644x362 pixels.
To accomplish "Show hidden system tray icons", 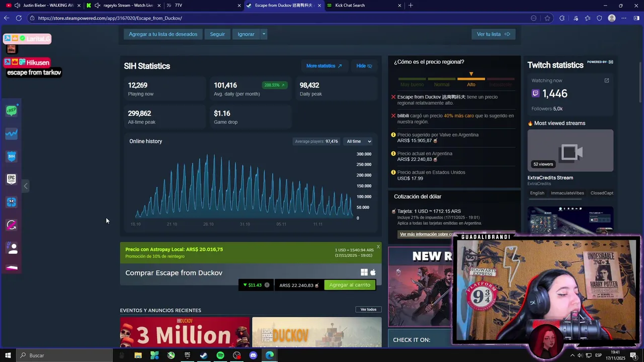I will (572, 355).
